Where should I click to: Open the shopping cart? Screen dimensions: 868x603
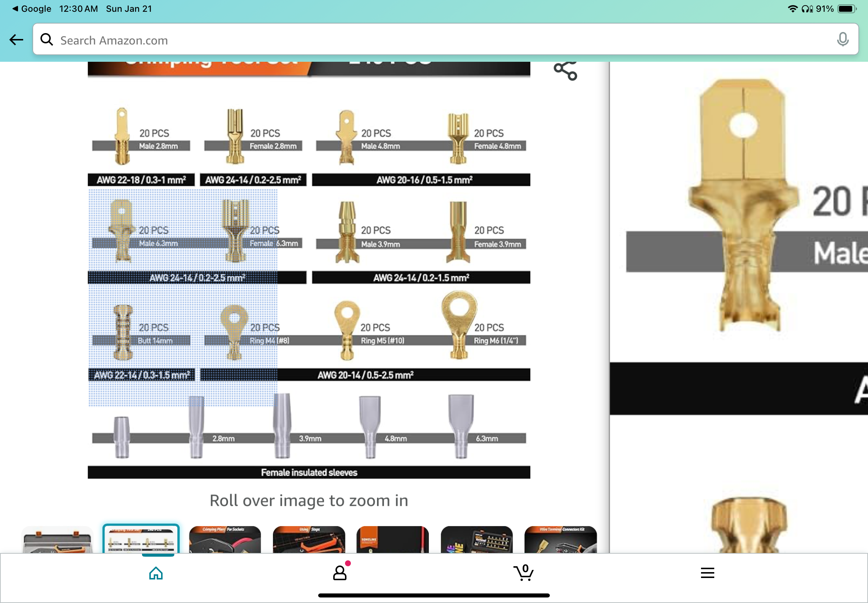pyautogui.click(x=523, y=573)
